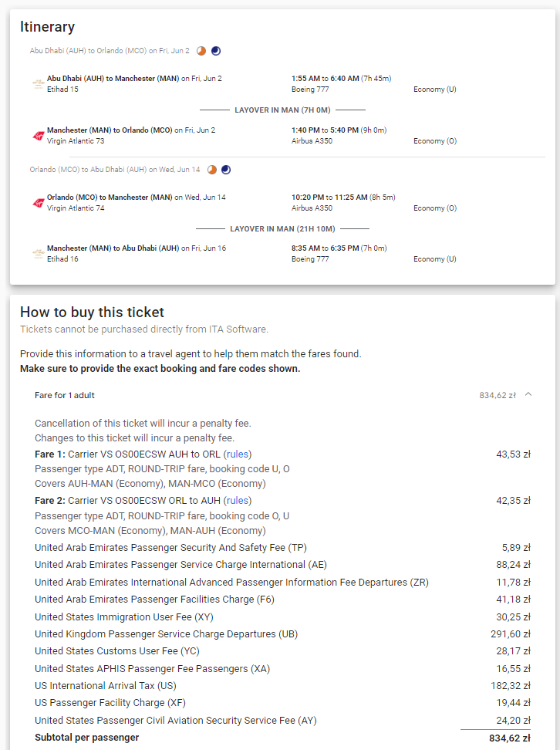Click the Virgin Atlantic logo beside flight 73
The image size is (560, 750).
(x=39, y=135)
